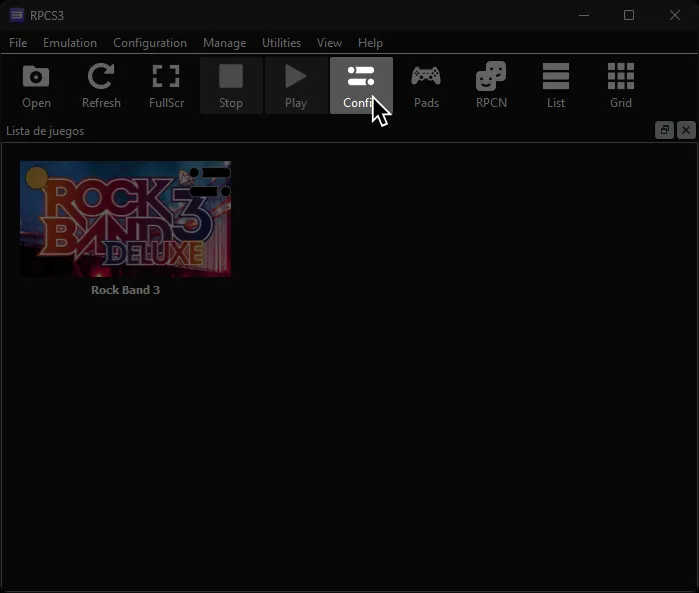The image size is (699, 593).
Task: Open the Pads controller settings
Action: (x=426, y=86)
